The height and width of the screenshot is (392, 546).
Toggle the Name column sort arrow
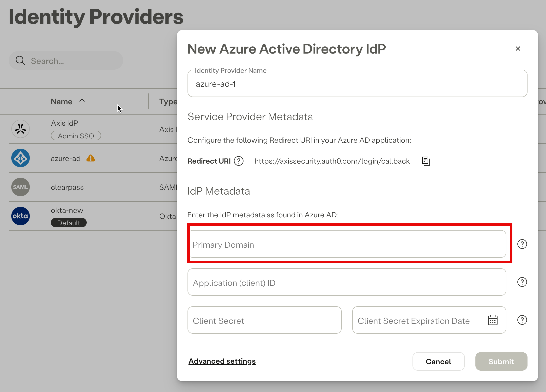click(82, 101)
